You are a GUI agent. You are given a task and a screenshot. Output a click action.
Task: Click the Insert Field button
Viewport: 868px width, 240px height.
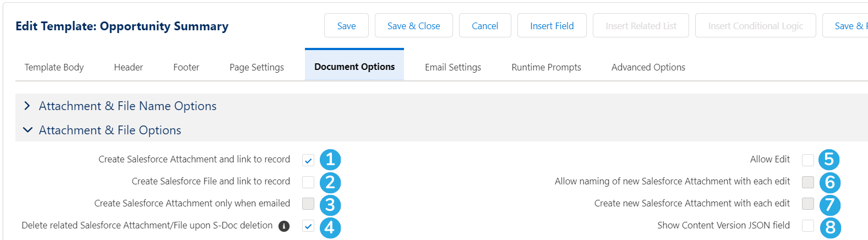tap(552, 26)
